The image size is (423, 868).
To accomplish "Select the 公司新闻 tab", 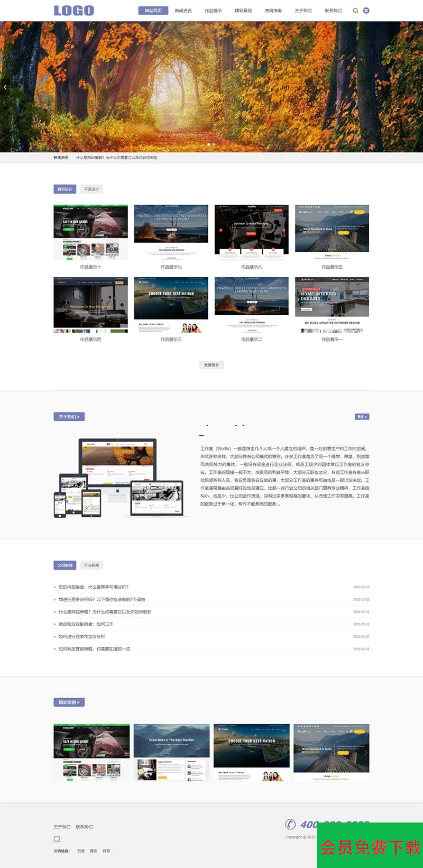I will (65, 565).
